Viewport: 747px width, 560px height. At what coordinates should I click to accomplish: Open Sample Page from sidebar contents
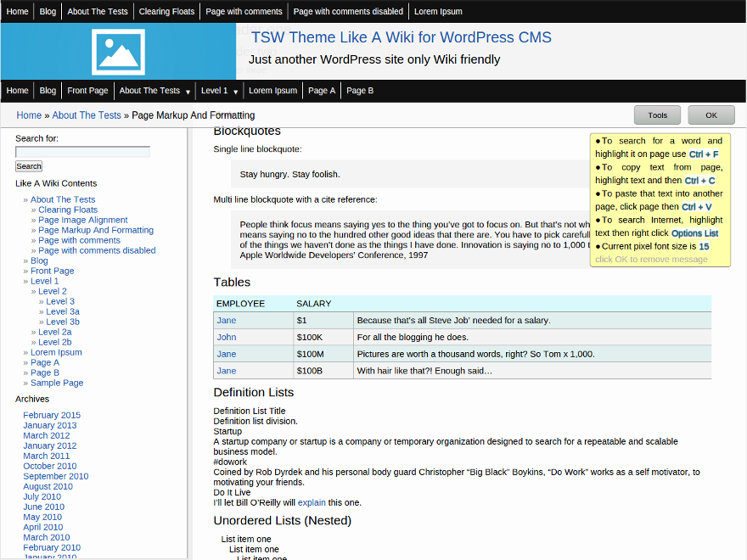click(57, 383)
